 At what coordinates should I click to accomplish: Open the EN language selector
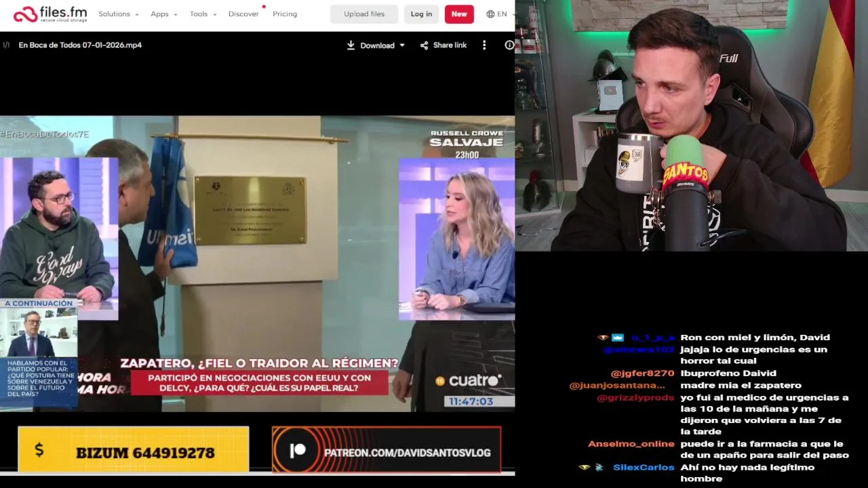coord(502,14)
